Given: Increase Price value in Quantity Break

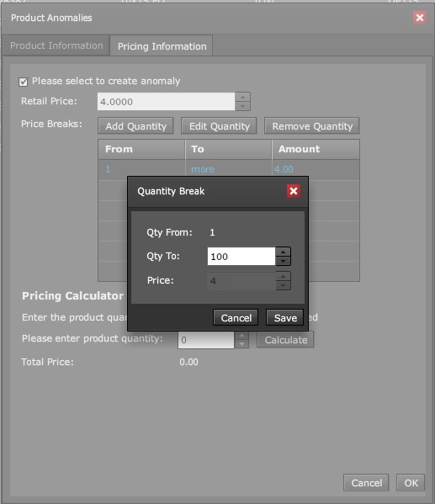Looking at the screenshot, I should click(x=283, y=277).
